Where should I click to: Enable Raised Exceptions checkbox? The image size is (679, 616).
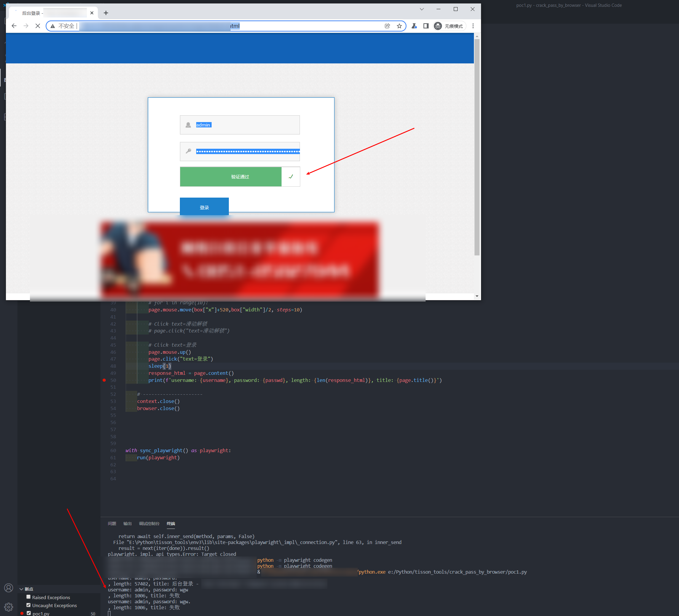click(29, 597)
